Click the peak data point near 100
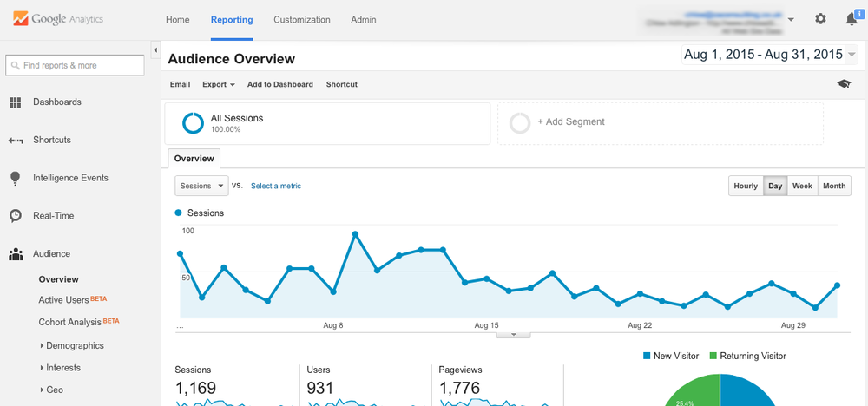Image resolution: width=868 pixels, height=406 pixels. [355, 234]
